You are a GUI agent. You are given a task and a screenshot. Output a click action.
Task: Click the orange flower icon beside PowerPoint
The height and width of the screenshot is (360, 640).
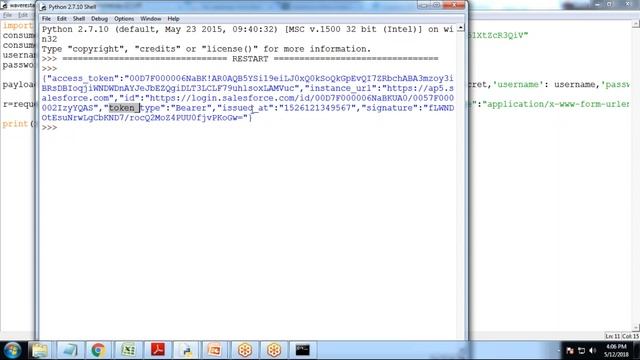coord(244,350)
